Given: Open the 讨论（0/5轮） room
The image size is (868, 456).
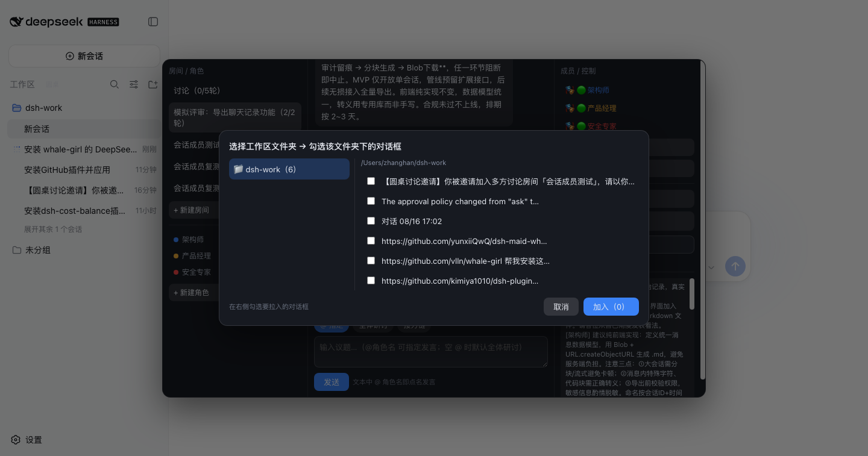Looking at the screenshot, I should tap(235, 90).
